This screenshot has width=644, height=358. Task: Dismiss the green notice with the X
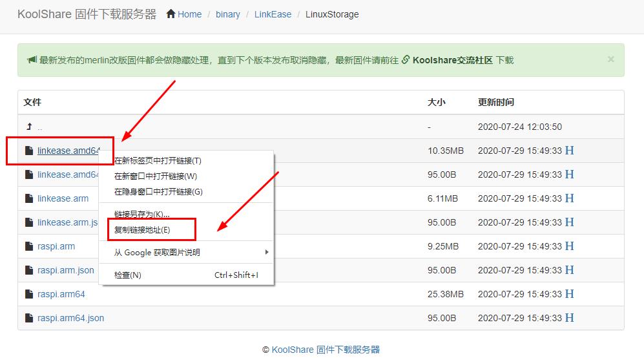(x=610, y=59)
